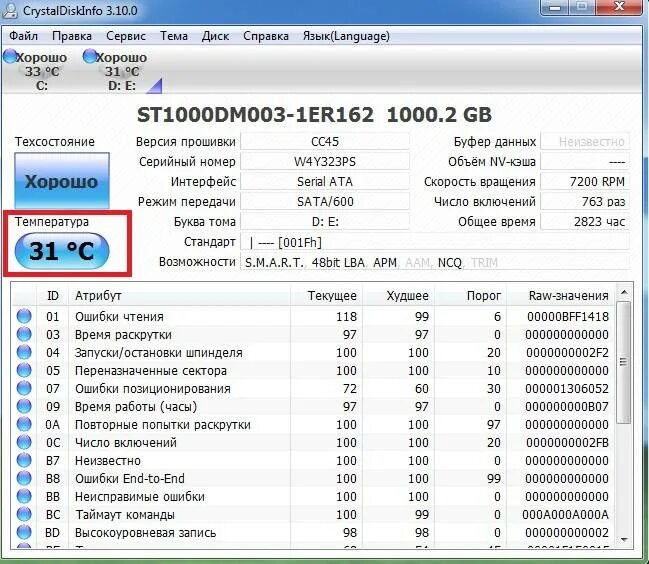Click status orb for attribute 04 row
The image size is (649, 564).
pyautogui.click(x=24, y=352)
